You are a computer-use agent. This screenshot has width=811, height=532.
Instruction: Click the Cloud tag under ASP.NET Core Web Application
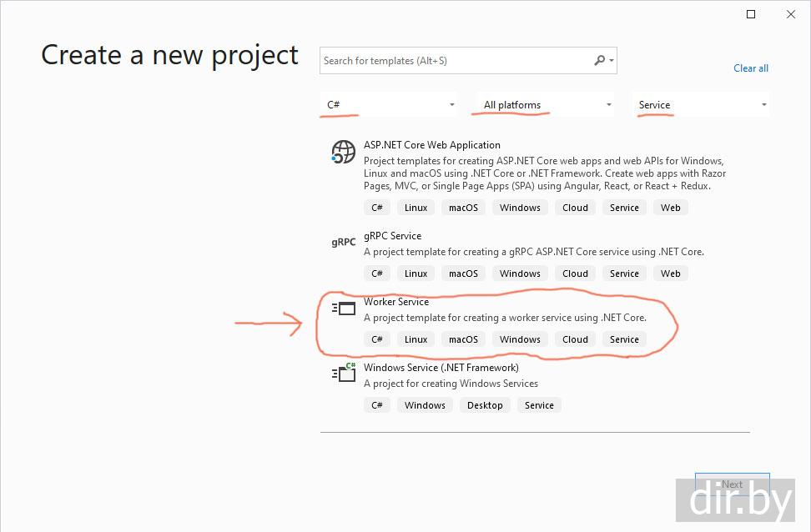(575, 208)
